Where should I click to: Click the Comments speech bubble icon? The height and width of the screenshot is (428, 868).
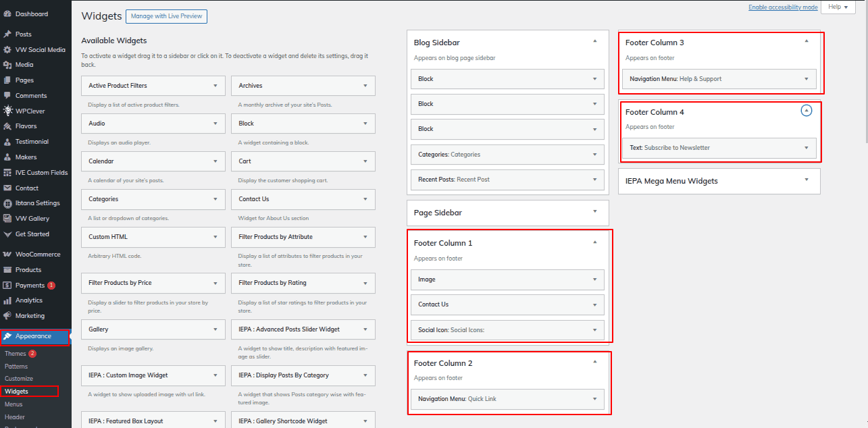pos(7,96)
